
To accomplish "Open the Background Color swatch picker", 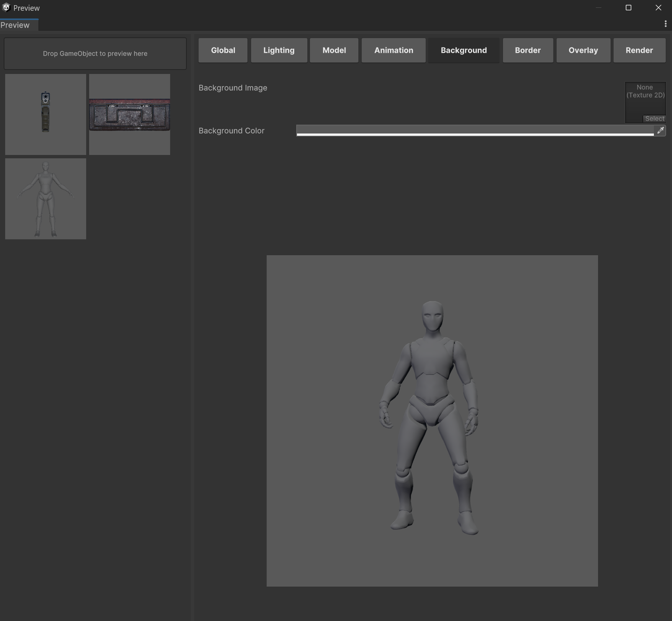I will (475, 130).
